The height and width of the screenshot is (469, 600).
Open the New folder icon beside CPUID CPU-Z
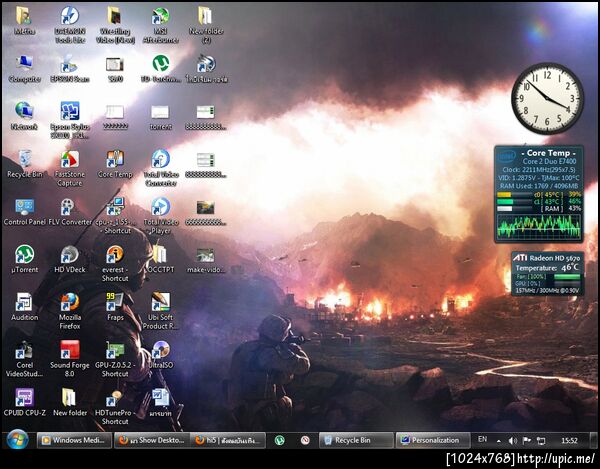[x=70, y=402]
